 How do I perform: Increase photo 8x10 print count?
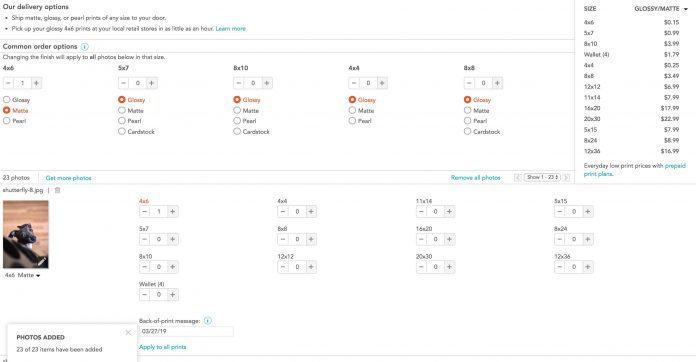(173, 267)
